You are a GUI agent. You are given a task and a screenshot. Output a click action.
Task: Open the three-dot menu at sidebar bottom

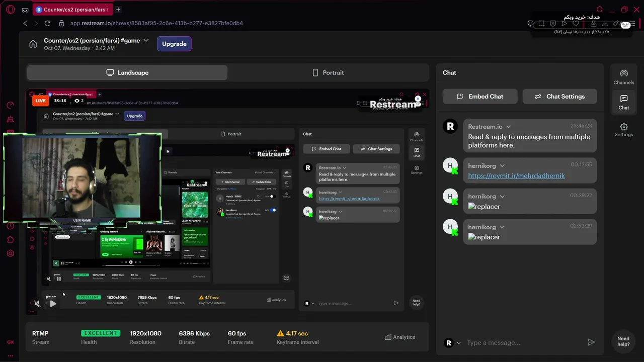(x=10, y=355)
